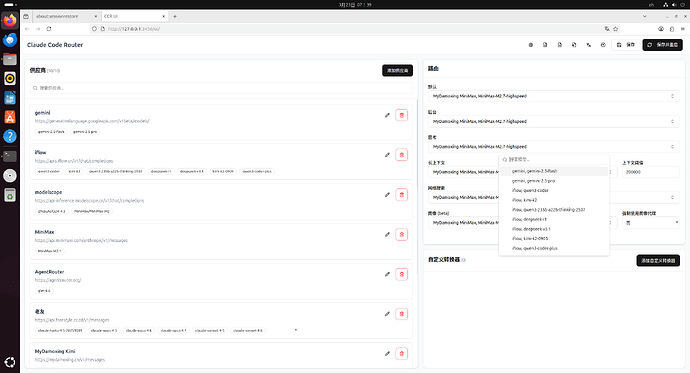Select iflow, qwen3-coder-plus option
Viewport: 690px width, 373px height.
pos(554,248)
